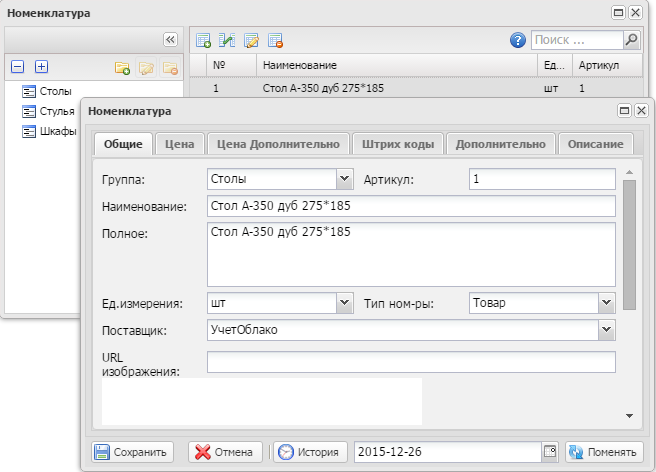Click the search magnifier icon
The image size is (656, 472).
coord(631,40)
